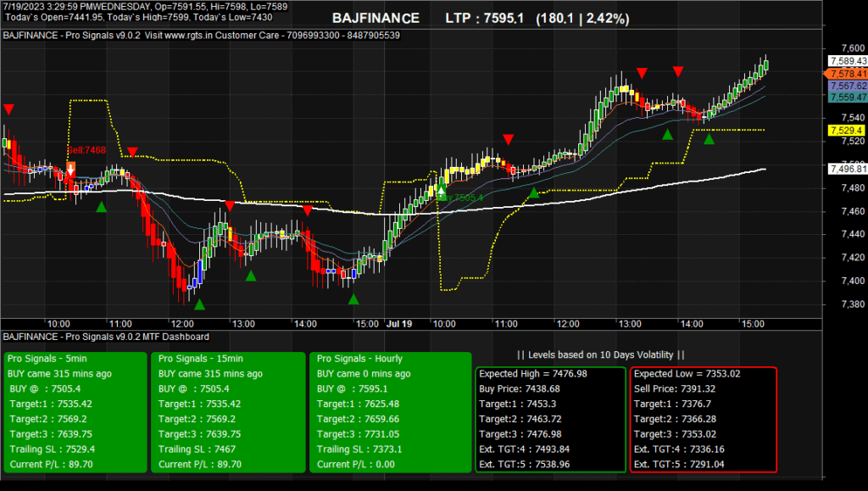Click Target:1 : 7376.7 in Expected Low box
Screen dimensions: 868x491
[x=672, y=405]
